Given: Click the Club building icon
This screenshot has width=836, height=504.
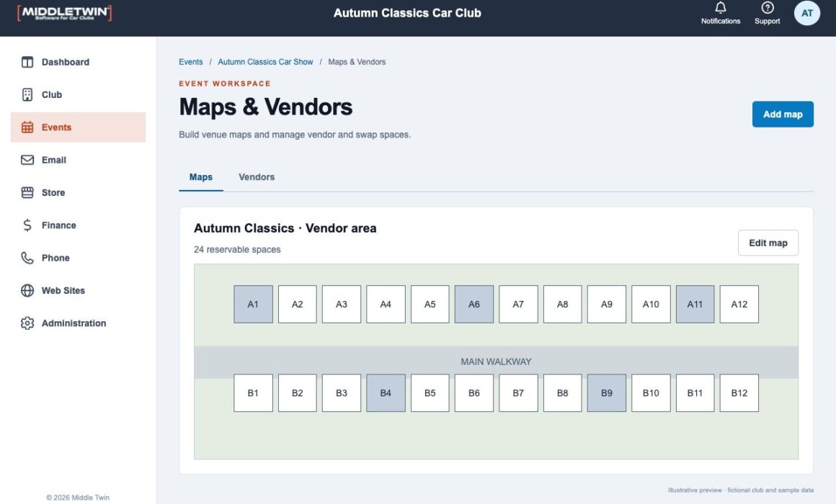Looking at the screenshot, I should point(27,95).
